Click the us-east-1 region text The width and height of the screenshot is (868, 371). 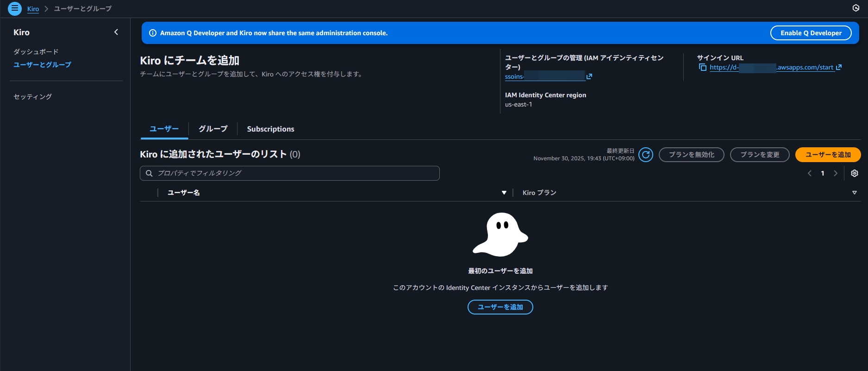coord(518,105)
